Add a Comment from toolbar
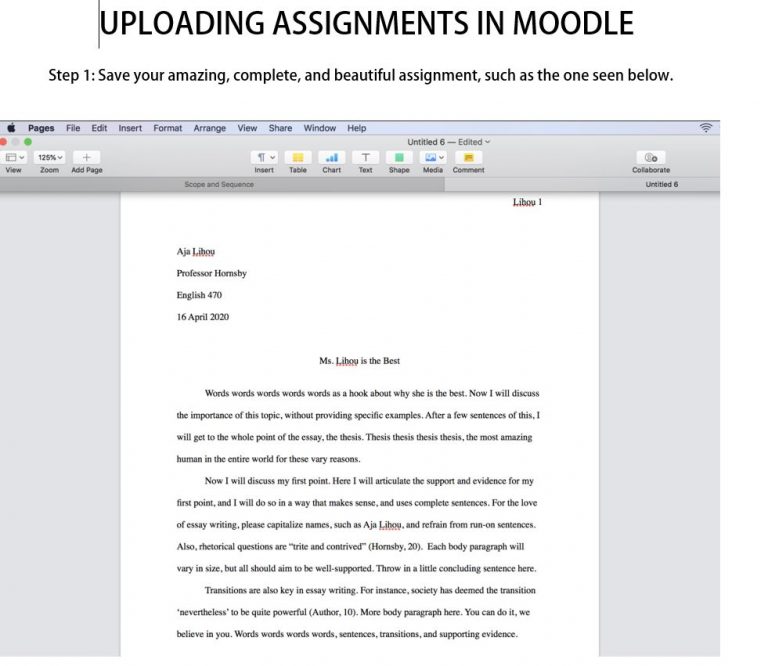Image resolution: width=768 pixels, height=666 pixels. (x=468, y=157)
